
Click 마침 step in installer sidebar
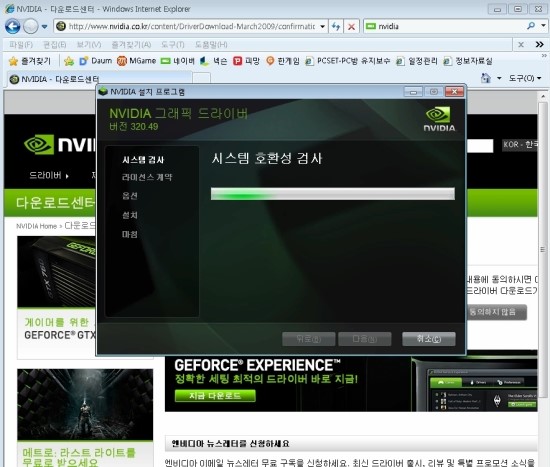click(130, 234)
